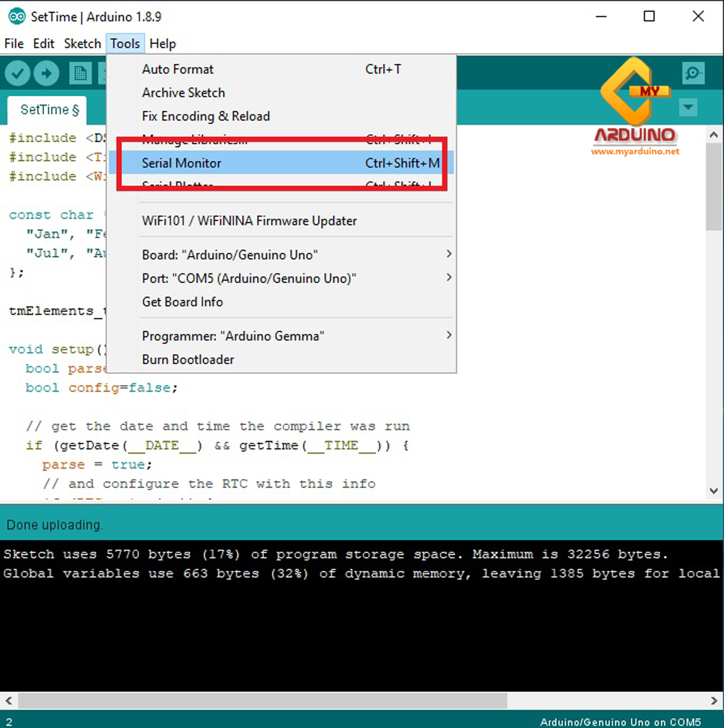The height and width of the screenshot is (728, 724).
Task: Open the File menu
Action: coord(14,43)
